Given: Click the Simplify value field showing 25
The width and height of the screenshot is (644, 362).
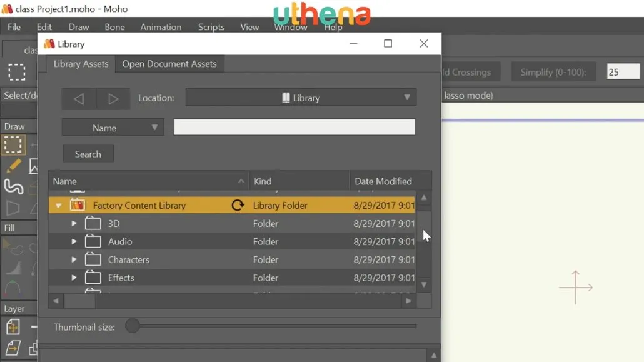Looking at the screenshot, I should pyautogui.click(x=623, y=72).
